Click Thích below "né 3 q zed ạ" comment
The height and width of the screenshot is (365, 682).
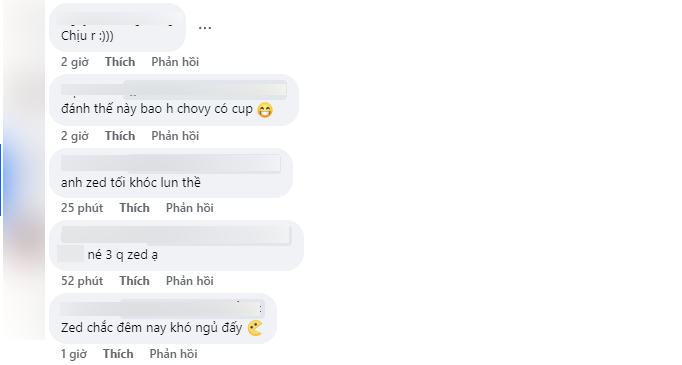tap(134, 281)
